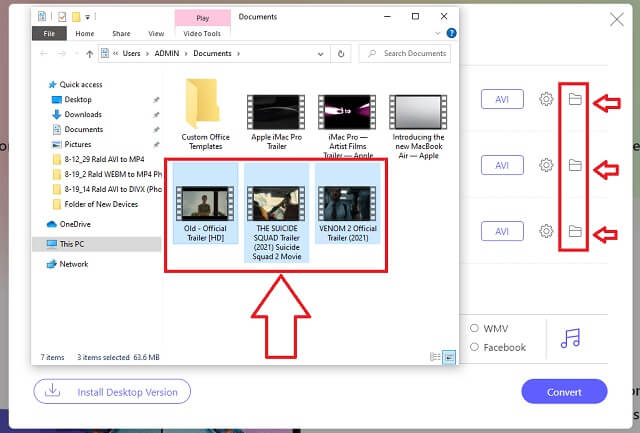Open settings gear in third AVI row

point(546,231)
